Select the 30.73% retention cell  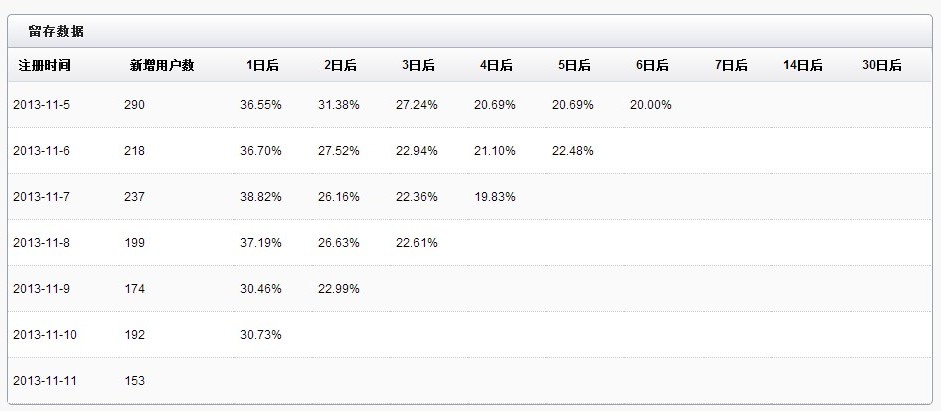pyautogui.click(x=261, y=335)
